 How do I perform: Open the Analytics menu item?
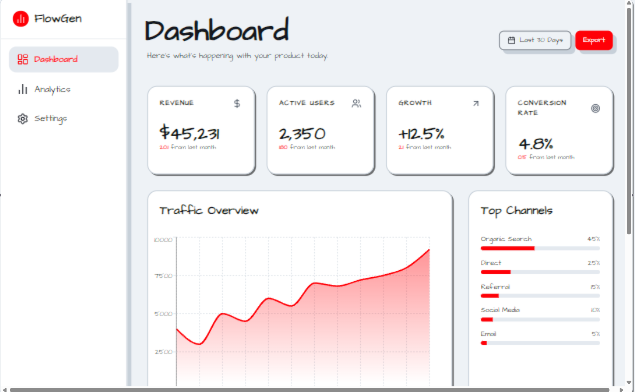pyautogui.click(x=64, y=89)
